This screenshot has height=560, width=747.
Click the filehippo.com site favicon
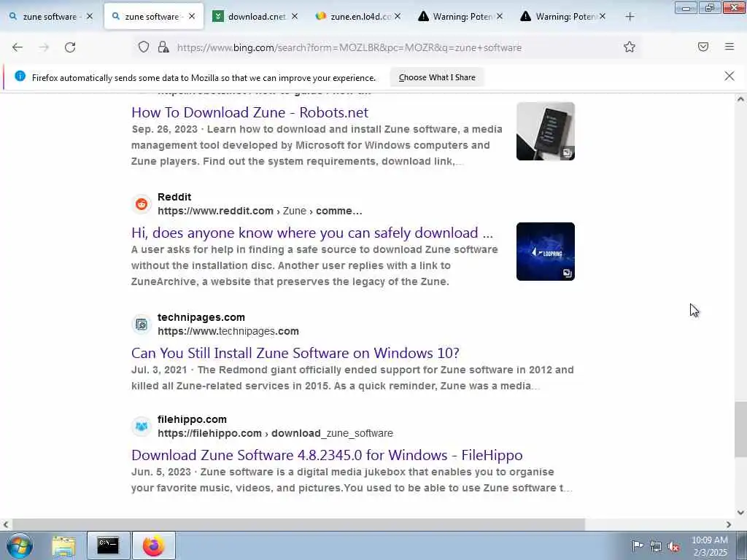[x=142, y=426]
